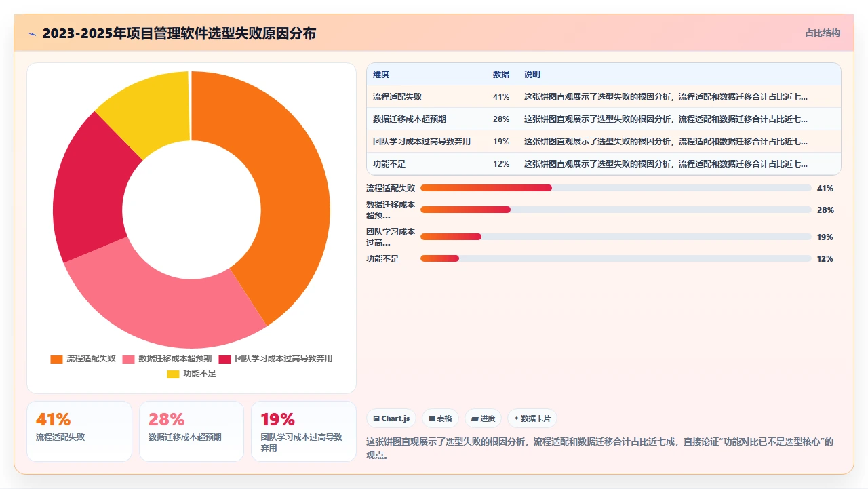
Task: Toggle the 功能不足 yellow legend swatch
Action: [x=173, y=374]
